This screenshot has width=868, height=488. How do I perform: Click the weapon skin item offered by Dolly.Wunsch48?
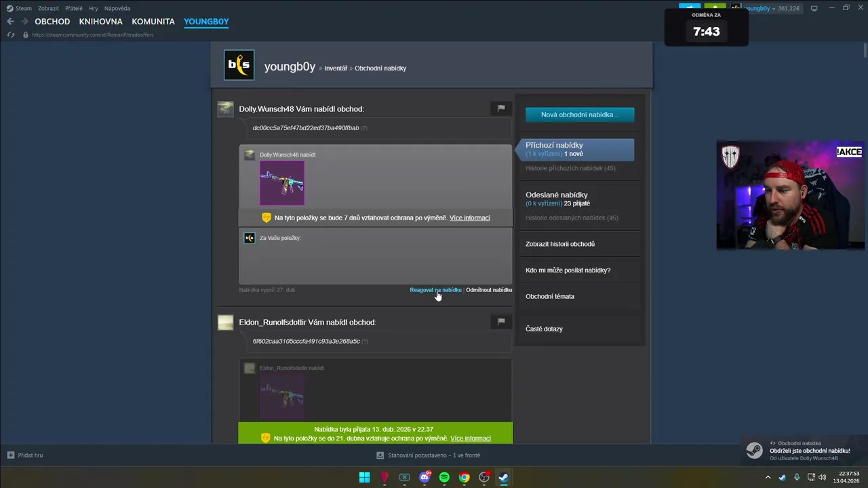point(282,183)
